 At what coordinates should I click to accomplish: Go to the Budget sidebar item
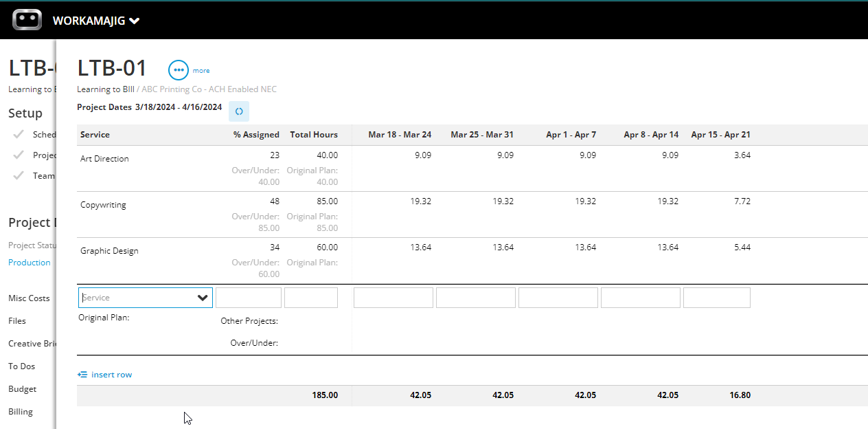(23, 389)
